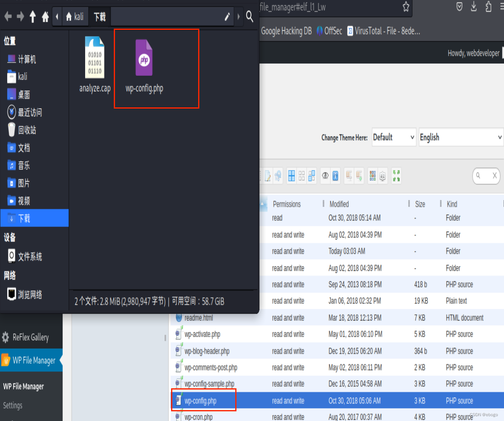Open the browser extensions icon
504x421 pixels.
[x=488, y=6]
